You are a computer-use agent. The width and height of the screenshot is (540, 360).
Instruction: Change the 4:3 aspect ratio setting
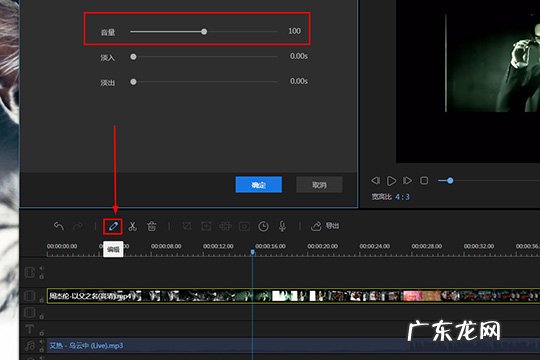(402, 197)
